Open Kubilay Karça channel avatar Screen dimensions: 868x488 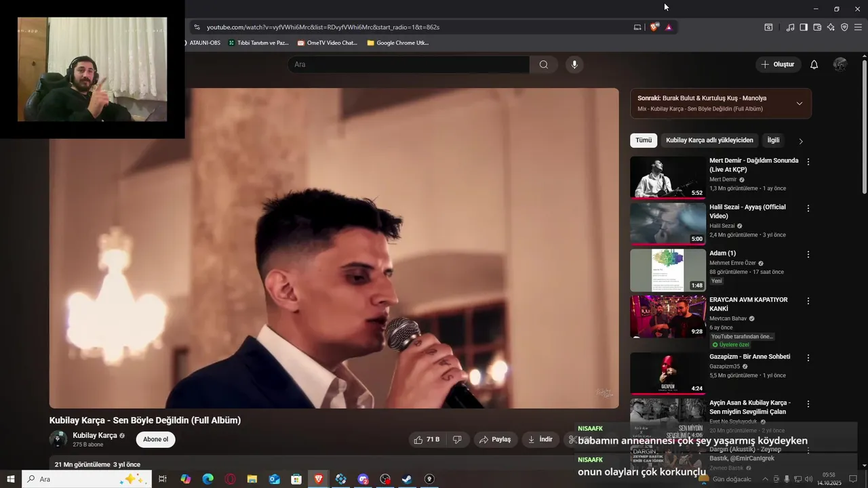[x=58, y=439]
